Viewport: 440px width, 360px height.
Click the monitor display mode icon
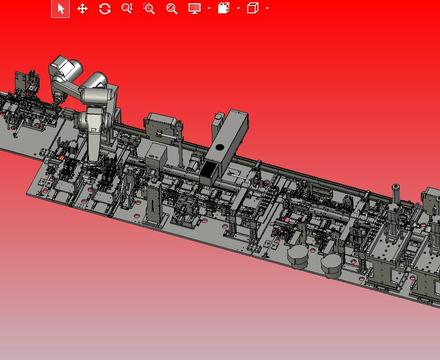194,8
